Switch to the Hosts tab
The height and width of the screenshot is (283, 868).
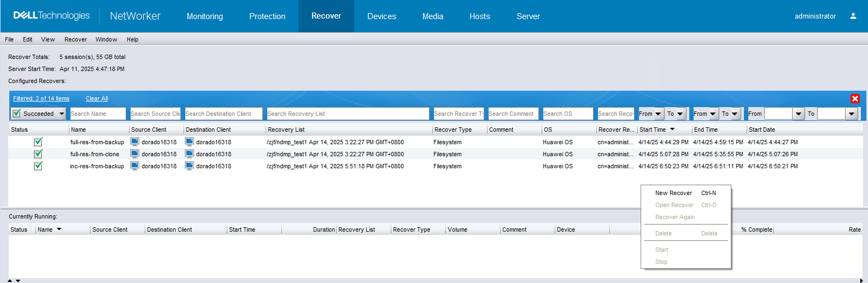[x=480, y=16]
